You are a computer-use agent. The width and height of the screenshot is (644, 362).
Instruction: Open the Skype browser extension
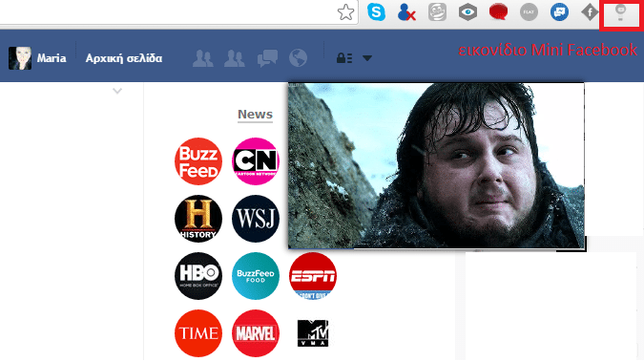click(x=376, y=11)
